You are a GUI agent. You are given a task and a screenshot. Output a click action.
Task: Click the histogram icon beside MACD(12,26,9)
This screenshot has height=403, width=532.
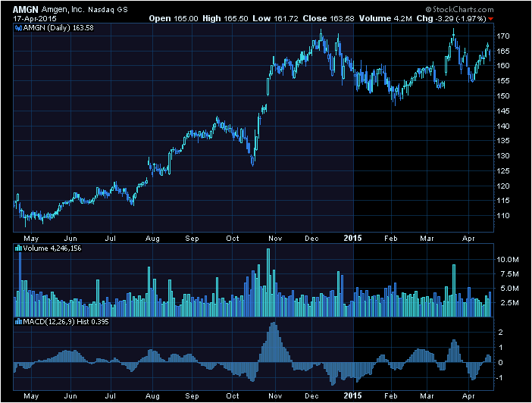click(x=19, y=322)
